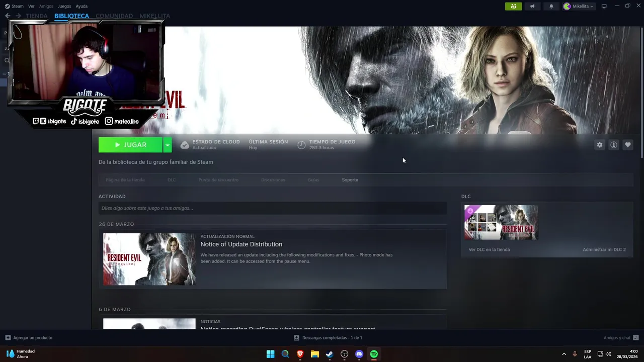This screenshot has width=644, height=362.
Task: Open Spotify from taskbar
Action: coord(374,354)
